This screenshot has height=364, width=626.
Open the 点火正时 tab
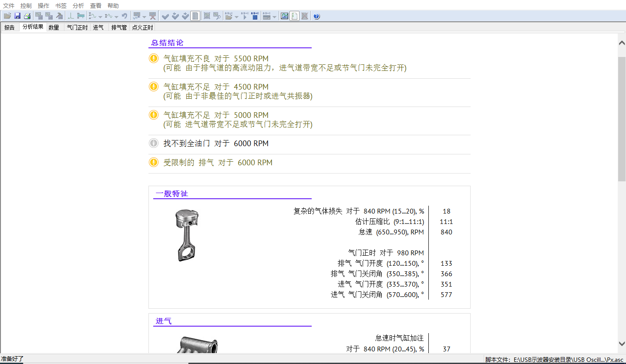click(143, 27)
